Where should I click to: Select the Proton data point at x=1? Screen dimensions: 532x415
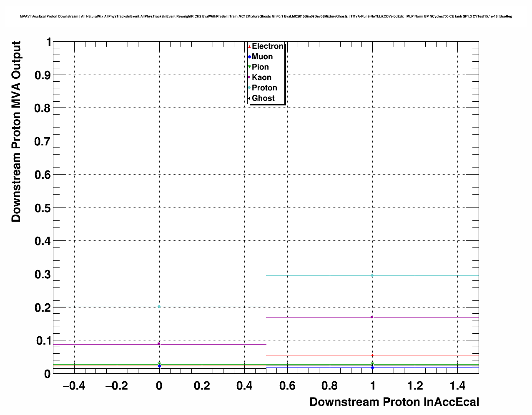(x=372, y=275)
